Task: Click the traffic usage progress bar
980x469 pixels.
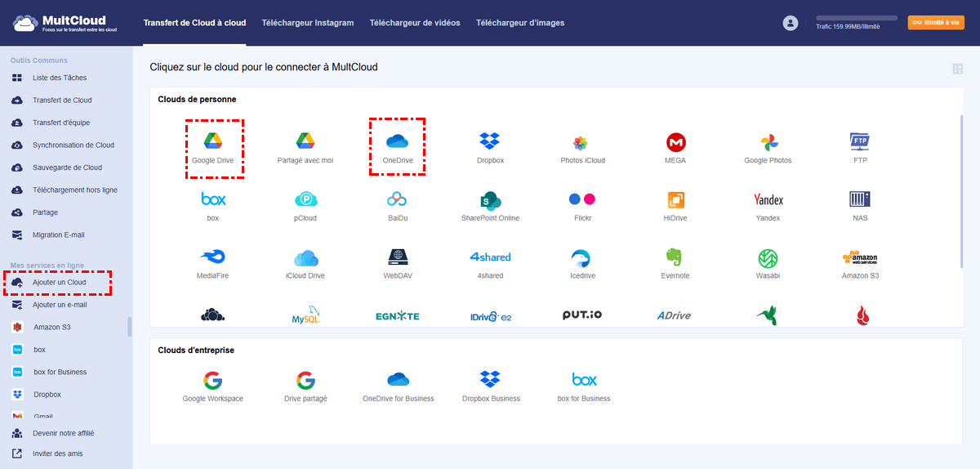Action: coord(857,17)
